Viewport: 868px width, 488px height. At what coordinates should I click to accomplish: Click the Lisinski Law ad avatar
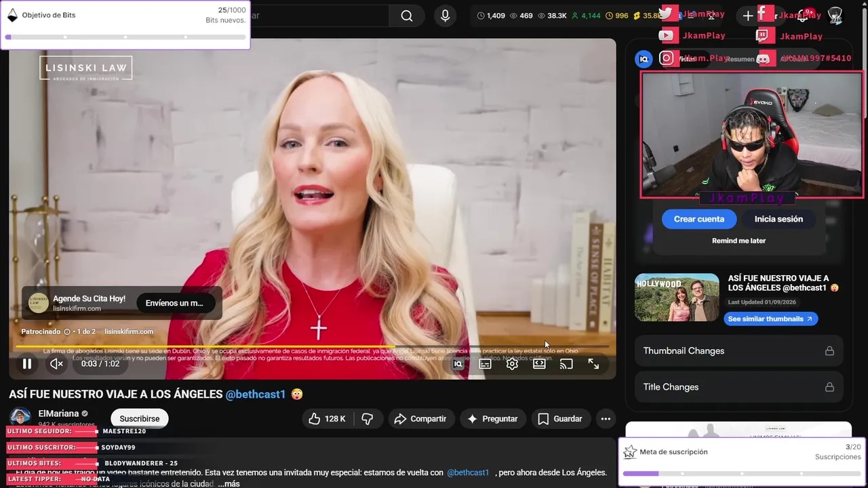[39, 303]
